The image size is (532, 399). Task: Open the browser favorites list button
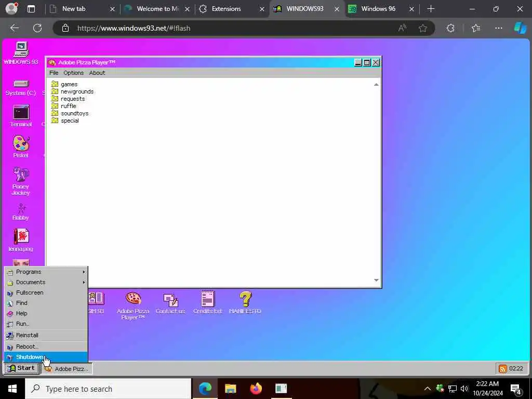pyautogui.click(x=476, y=28)
